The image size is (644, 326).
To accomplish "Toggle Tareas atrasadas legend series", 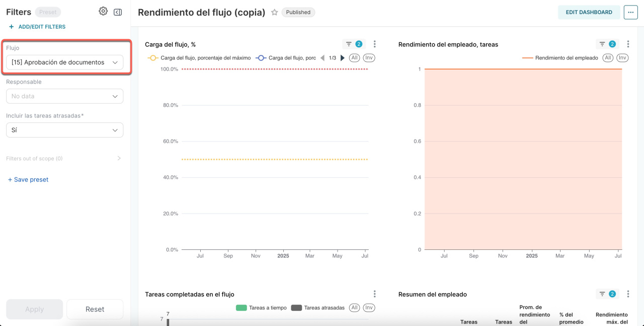I will pos(318,308).
